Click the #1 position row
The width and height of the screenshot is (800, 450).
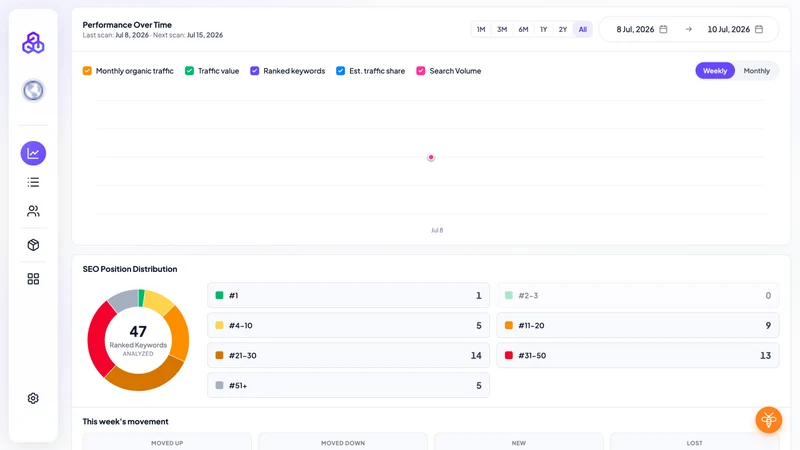click(348, 295)
